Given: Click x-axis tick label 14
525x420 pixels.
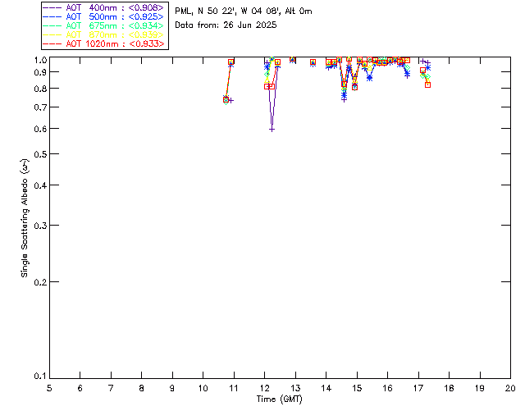Looking at the screenshot, I should [x=326, y=388].
